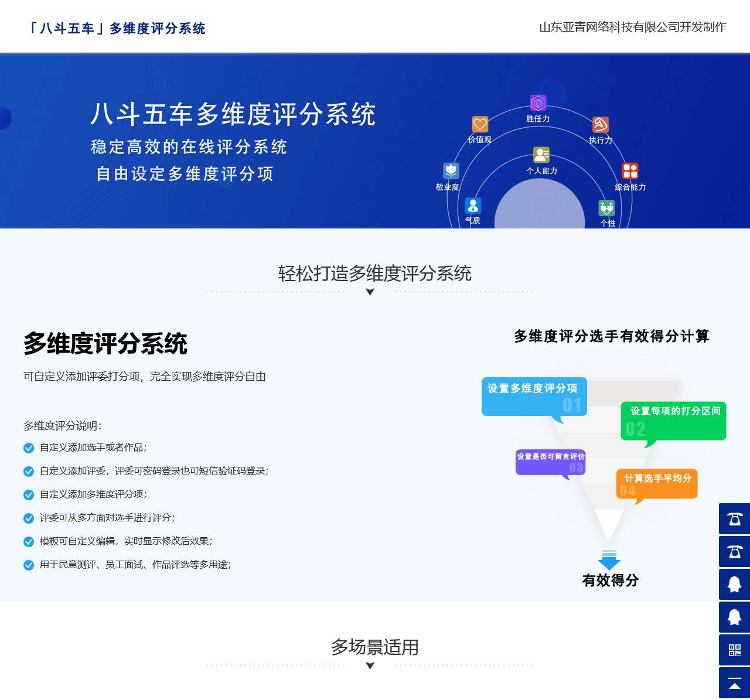Show the QR code from sidebar icon
Image resolution: width=750 pixels, height=700 pixels.
click(x=735, y=650)
